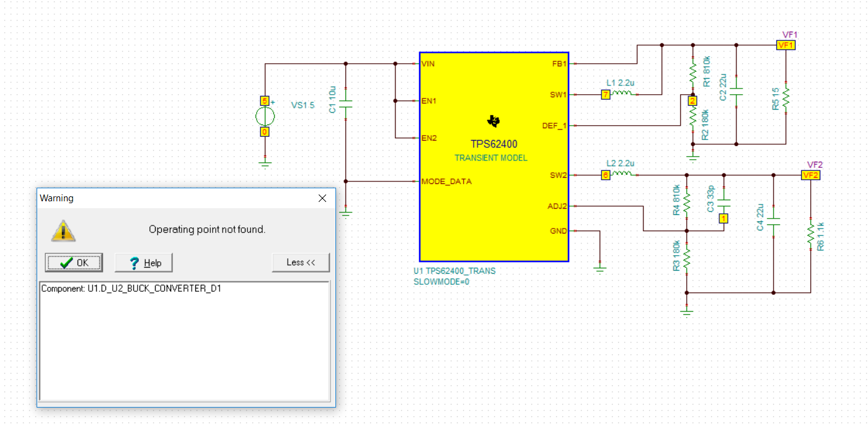Select resistor R6 1.1k
The width and height of the screenshot is (868, 428).
pos(810,234)
